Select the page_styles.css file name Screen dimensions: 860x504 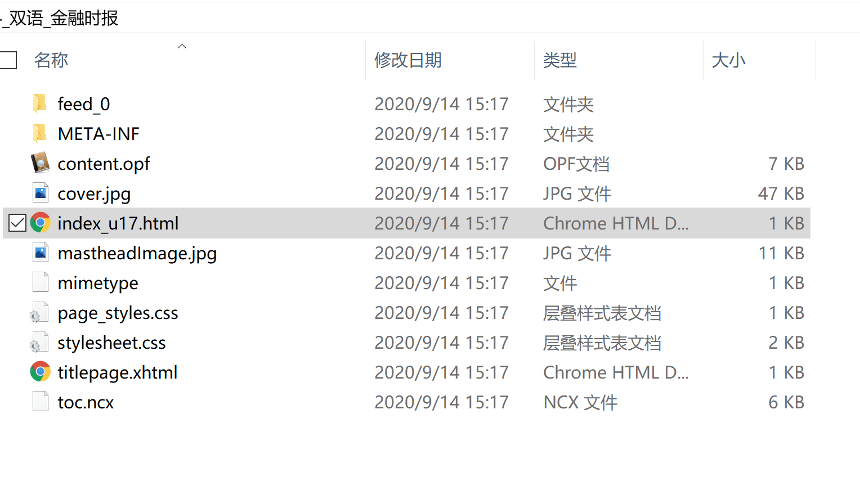[118, 313]
